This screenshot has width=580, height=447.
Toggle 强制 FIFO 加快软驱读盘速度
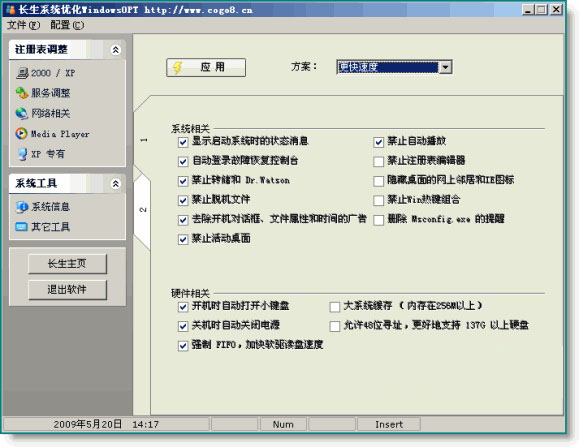pyautogui.click(x=183, y=346)
